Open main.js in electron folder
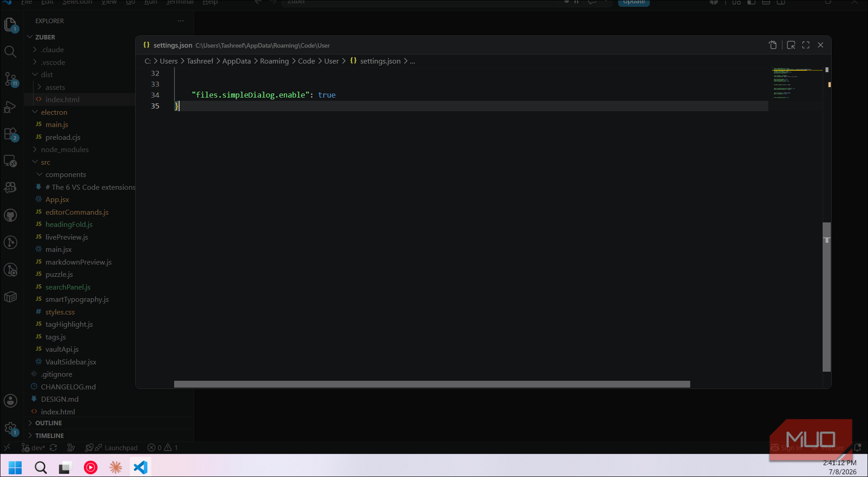868x477 pixels. pos(57,124)
